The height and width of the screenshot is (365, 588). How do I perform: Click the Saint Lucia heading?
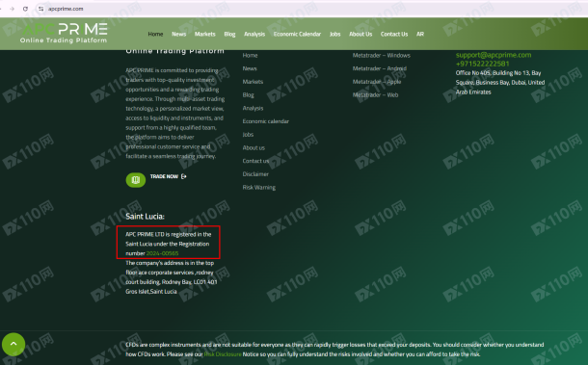[x=145, y=217]
